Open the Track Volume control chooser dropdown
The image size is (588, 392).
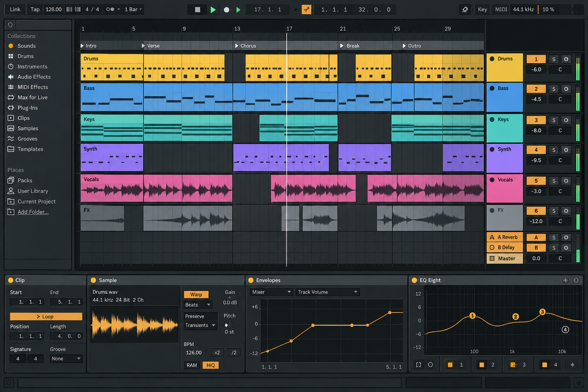(x=328, y=292)
